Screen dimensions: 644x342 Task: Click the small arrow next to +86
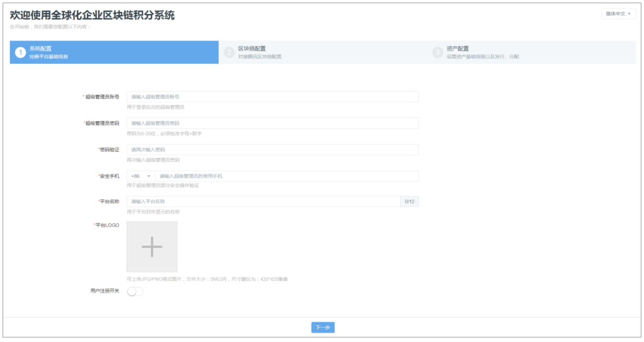coord(149,176)
